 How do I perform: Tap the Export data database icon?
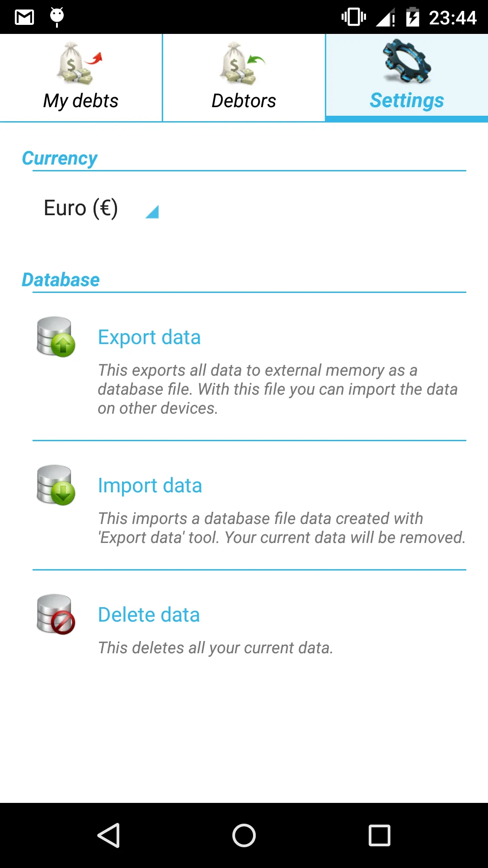56,337
